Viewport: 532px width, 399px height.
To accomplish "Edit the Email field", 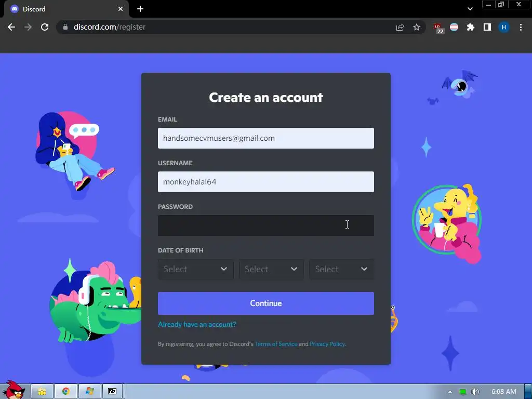I will pos(265,138).
